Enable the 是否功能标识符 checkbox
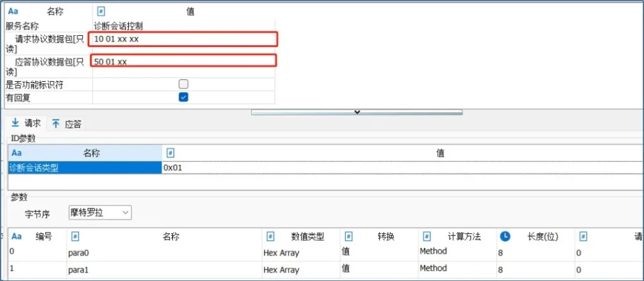 click(x=184, y=84)
